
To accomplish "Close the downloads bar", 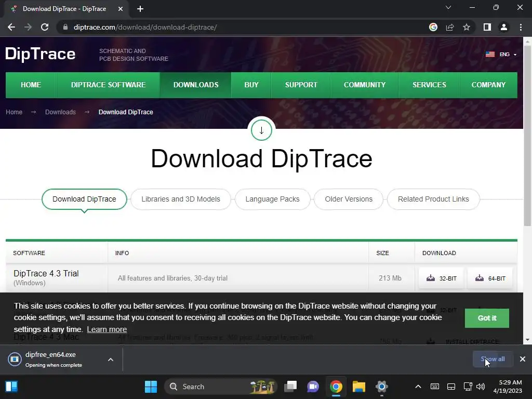I will 523,359.
